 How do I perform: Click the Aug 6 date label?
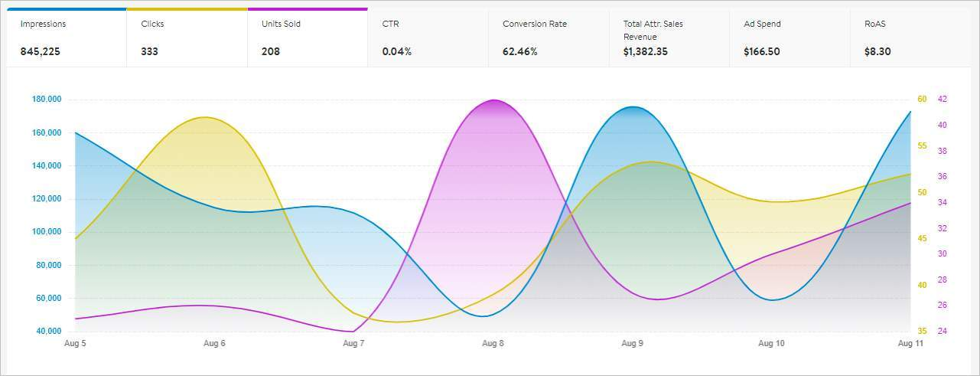coord(214,344)
